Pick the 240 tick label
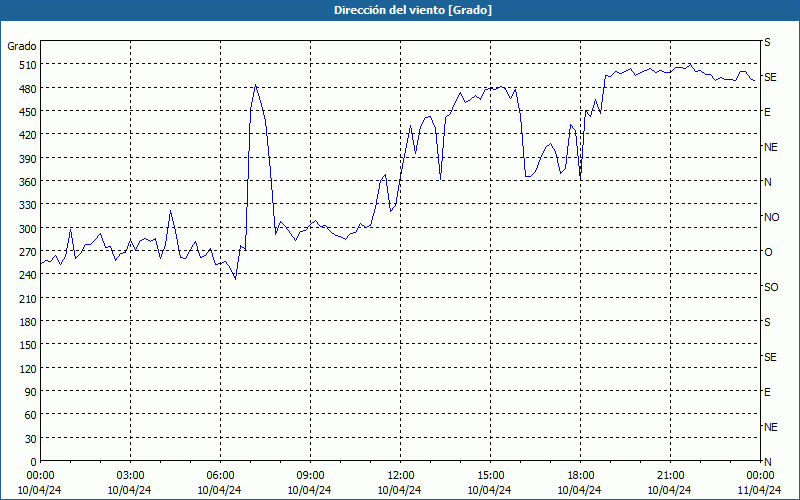The width and height of the screenshot is (800, 500). (29, 275)
